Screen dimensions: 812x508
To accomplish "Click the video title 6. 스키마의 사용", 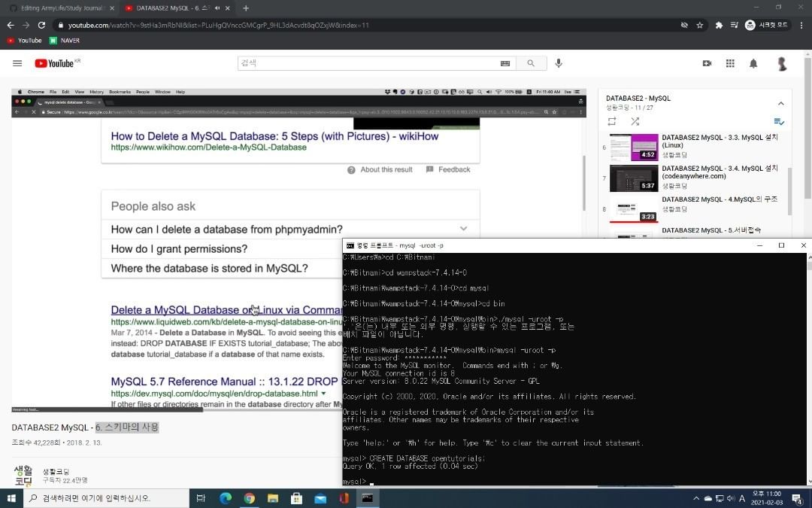I will pyautogui.click(x=127, y=427).
